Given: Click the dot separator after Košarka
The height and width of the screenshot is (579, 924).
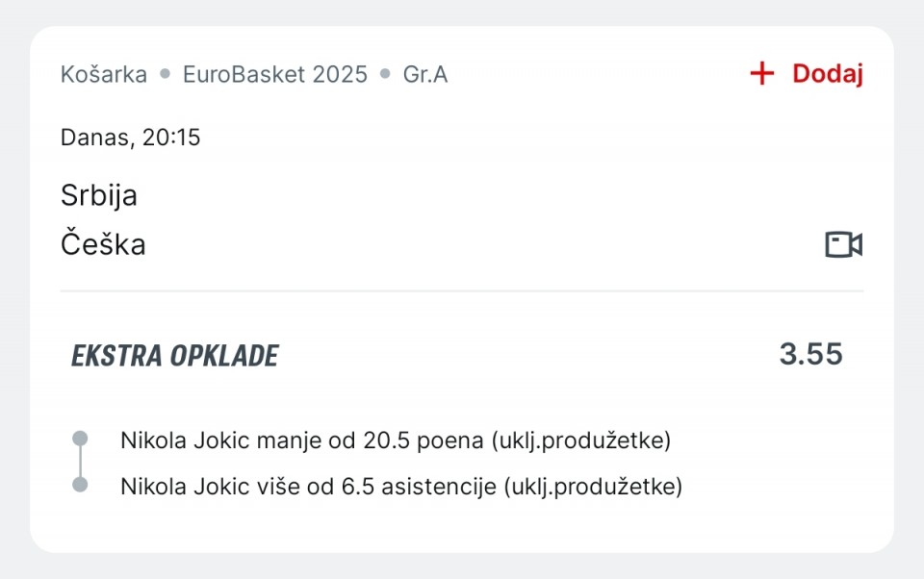Looking at the screenshot, I should (x=166, y=74).
